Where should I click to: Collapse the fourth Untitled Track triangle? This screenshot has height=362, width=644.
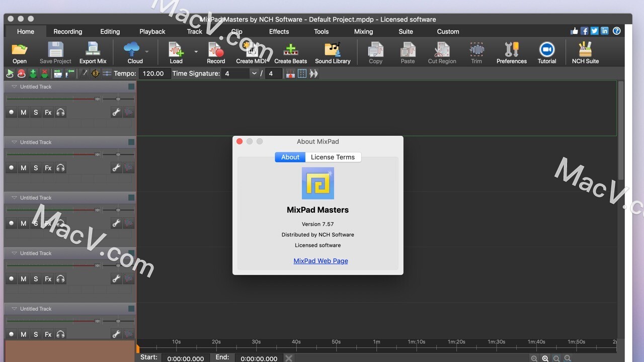pyautogui.click(x=14, y=253)
